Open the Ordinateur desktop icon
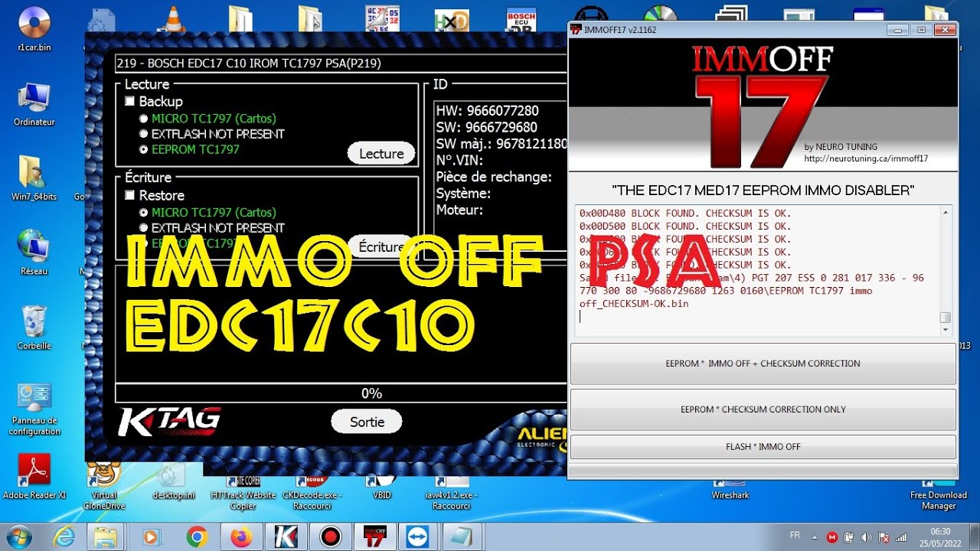 [x=34, y=103]
